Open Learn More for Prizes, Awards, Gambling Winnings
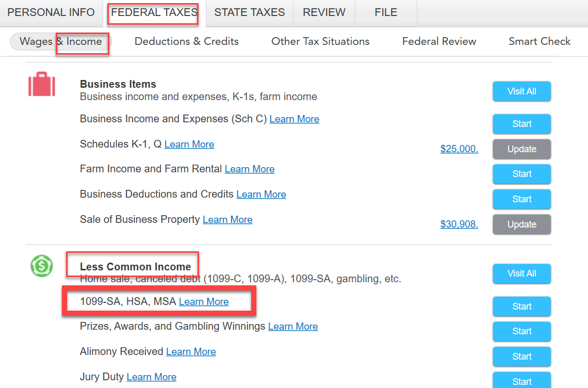The width and height of the screenshot is (588, 388). point(293,327)
